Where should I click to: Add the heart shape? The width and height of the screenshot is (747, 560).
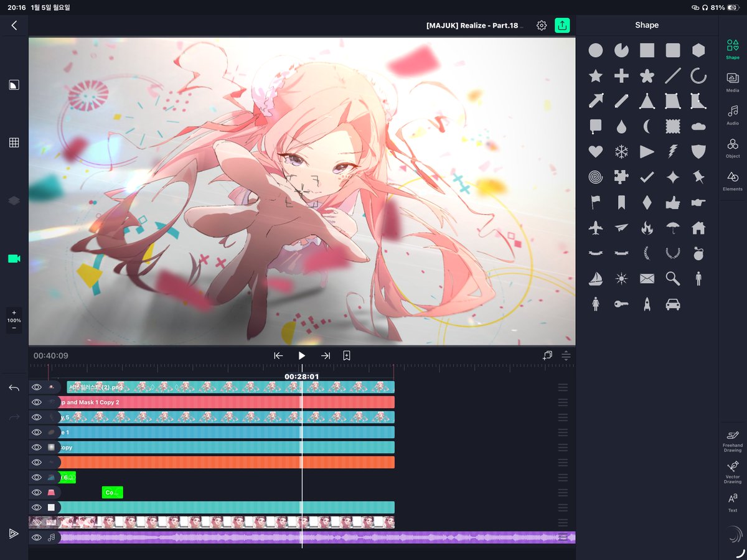coord(596,151)
